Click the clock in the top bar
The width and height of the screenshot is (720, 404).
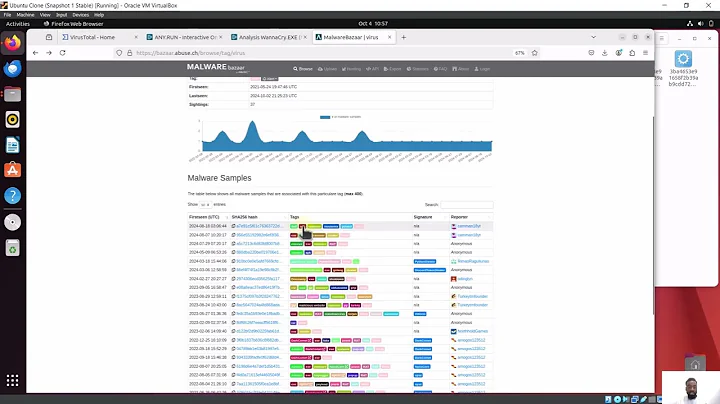pos(373,23)
